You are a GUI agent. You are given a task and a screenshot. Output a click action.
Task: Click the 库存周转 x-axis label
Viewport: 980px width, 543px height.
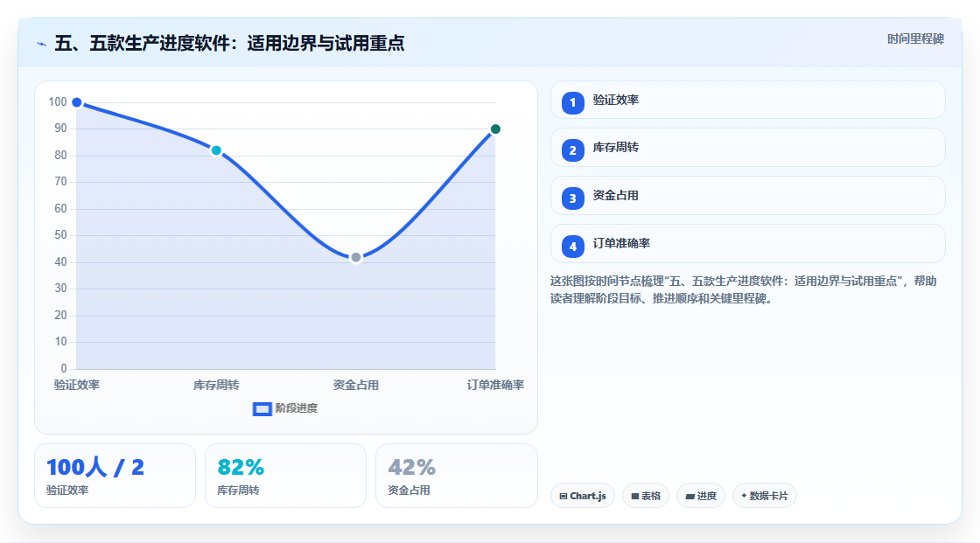pyautogui.click(x=216, y=386)
